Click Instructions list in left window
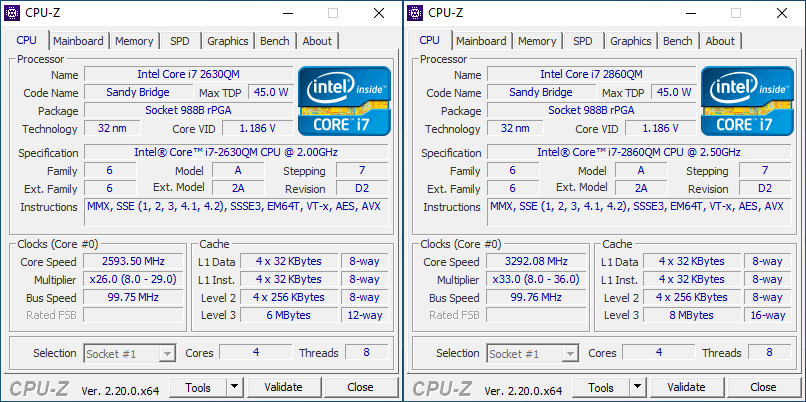Viewport: 806px width, 402px height. [236, 212]
